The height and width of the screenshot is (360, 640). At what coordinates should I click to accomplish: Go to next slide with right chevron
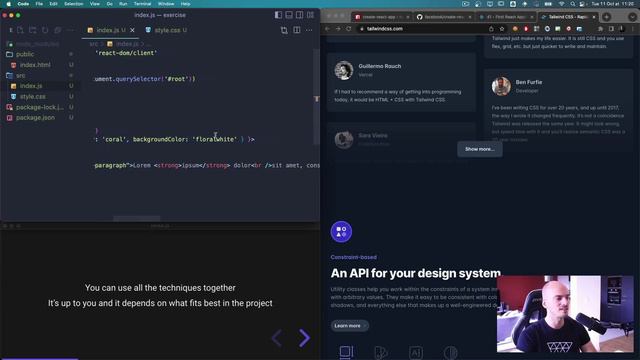point(304,338)
